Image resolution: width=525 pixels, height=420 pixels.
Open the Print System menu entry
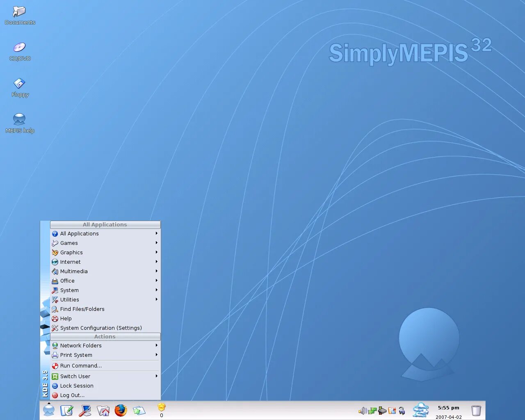point(105,355)
